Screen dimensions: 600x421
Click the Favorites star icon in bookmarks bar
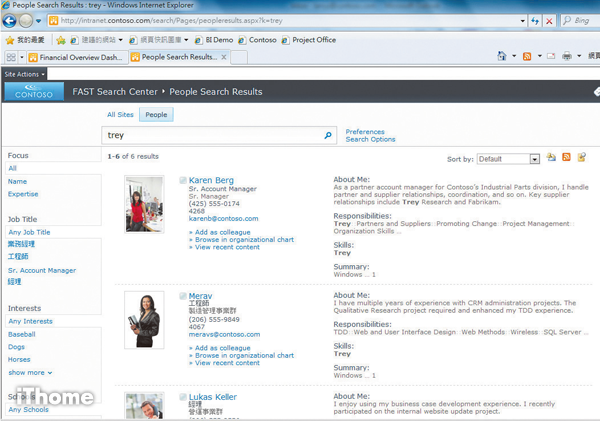point(11,40)
